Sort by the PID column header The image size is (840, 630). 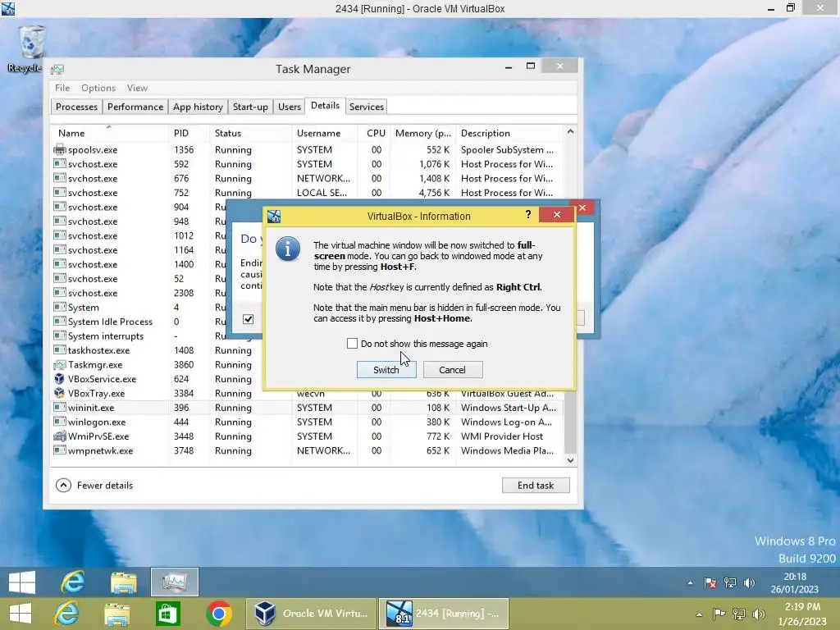[188, 133]
